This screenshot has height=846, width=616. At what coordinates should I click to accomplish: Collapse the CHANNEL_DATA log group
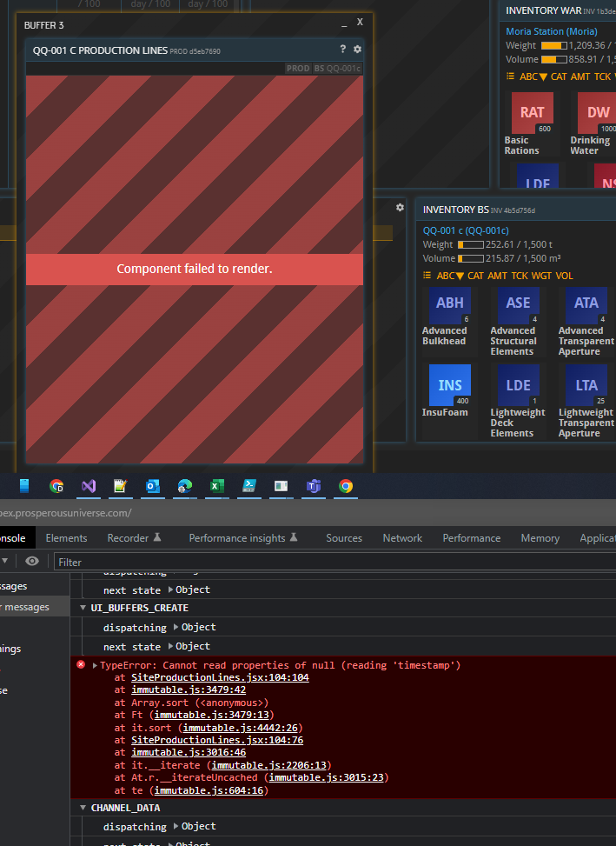(x=83, y=808)
